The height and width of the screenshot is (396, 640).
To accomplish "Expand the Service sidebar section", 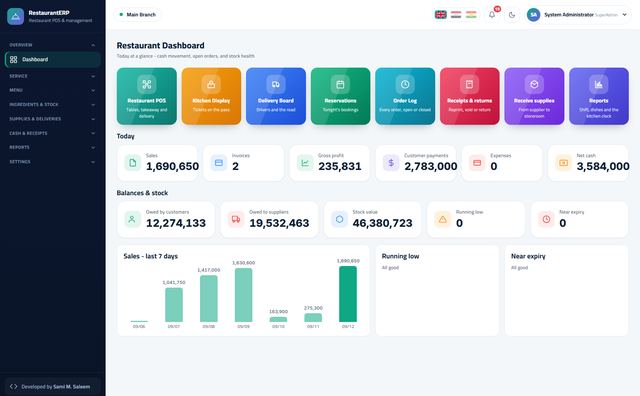I will [x=52, y=76].
